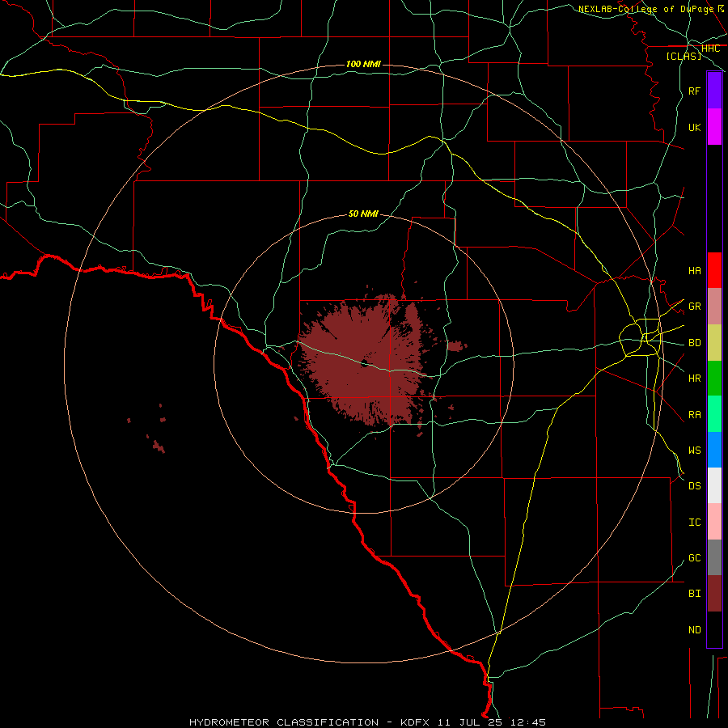728x728 pixels.
Task: Select the 'IC' legend label
Action: point(694,523)
